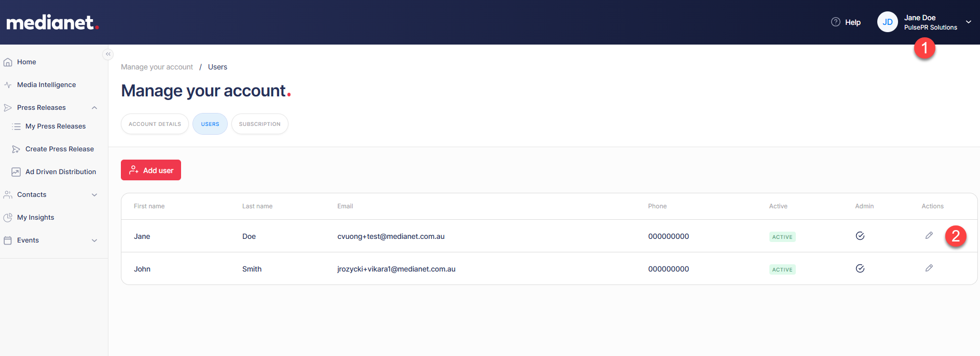Click the Home icon in sidebar
Screen dimensions: 980x356
click(8, 62)
